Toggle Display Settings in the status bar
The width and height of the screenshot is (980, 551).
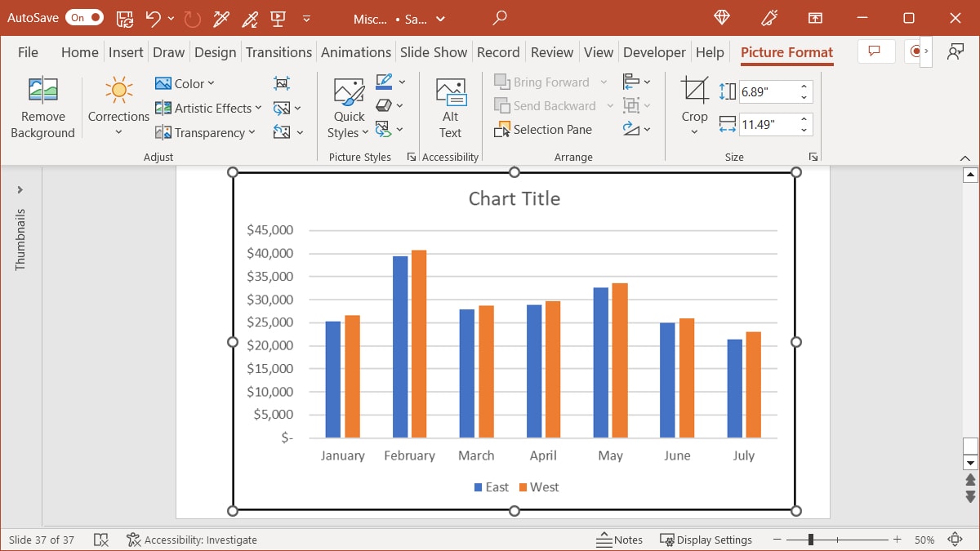706,540
